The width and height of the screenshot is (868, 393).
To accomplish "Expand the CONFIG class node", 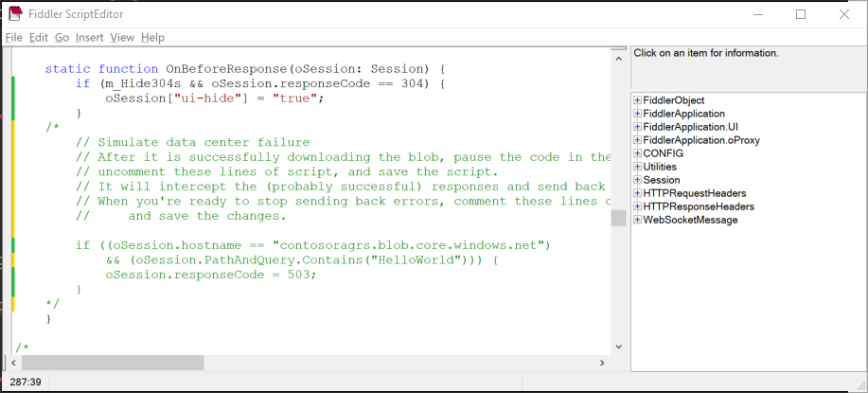I will click(x=638, y=153).
